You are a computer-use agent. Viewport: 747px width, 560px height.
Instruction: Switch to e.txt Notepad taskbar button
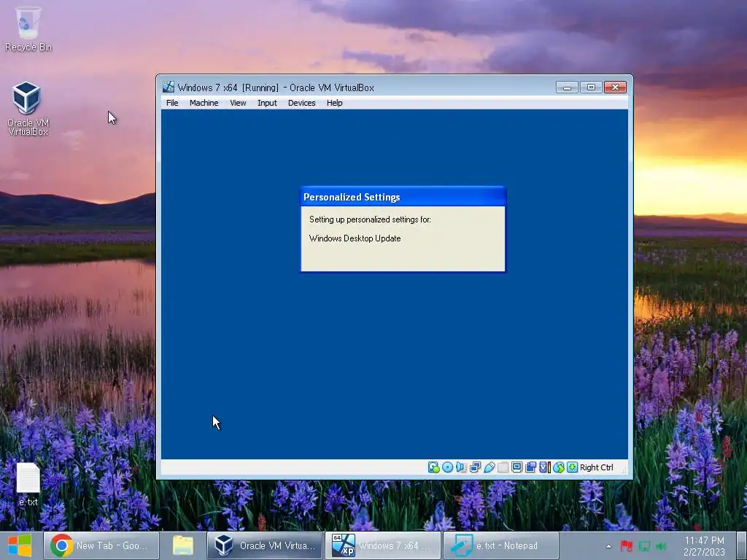tap(501, 545)
